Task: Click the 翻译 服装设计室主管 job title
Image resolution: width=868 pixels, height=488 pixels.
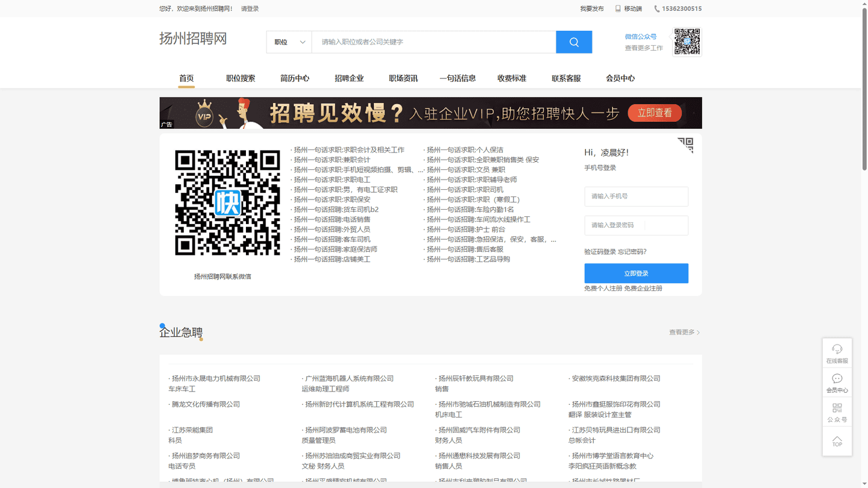Action: click(600, 414)
